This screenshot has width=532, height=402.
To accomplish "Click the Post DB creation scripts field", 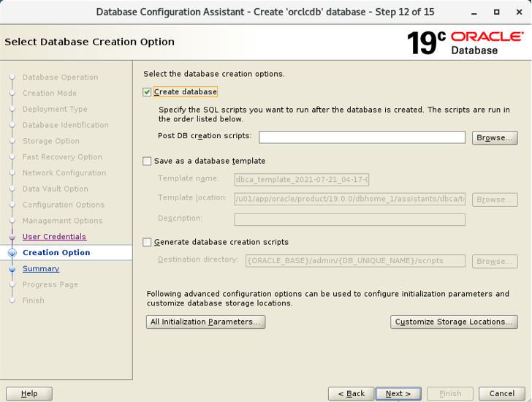I will [362, 137].
